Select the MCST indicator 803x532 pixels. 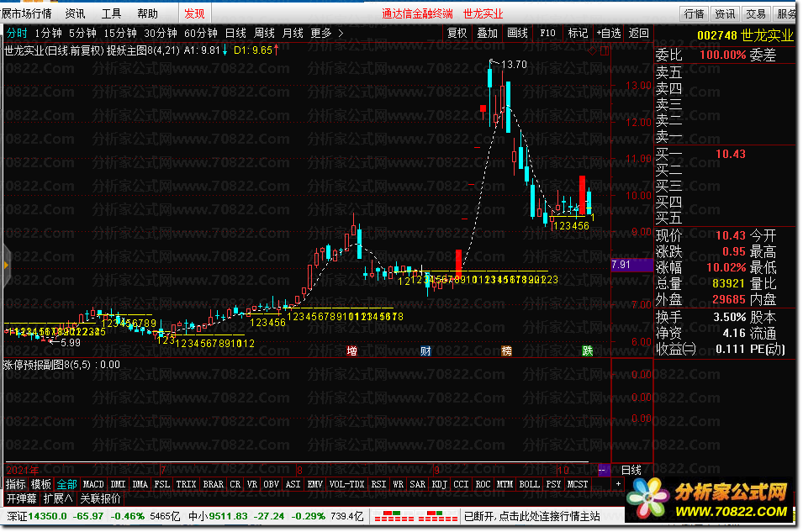click(578, 484)
